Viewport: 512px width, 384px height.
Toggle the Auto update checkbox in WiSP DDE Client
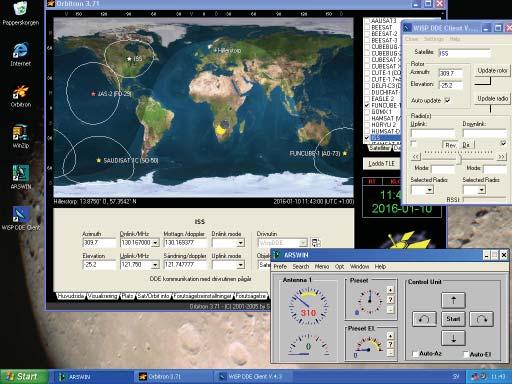(x=447, y=100)
